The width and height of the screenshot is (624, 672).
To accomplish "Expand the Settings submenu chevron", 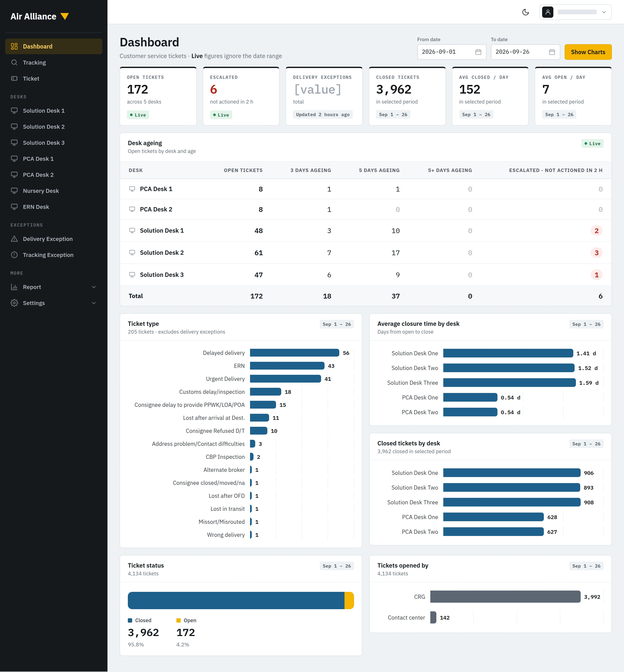I will click(x=94, y=303).
